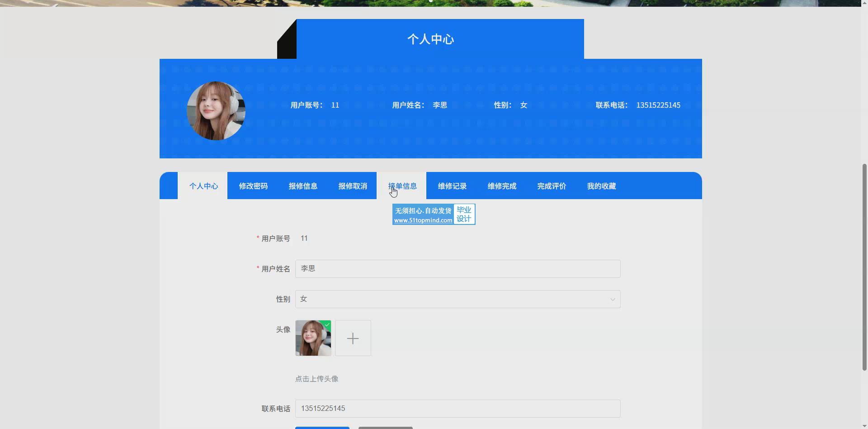This screenshot has height=429, width=868.
Task: Click the gray button below phone field
Action: click(385, 428)
